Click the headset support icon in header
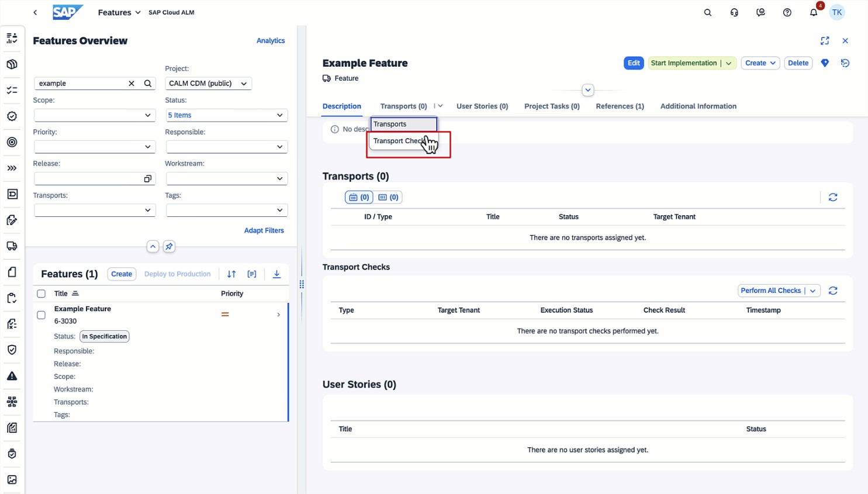 pos(734,12)
